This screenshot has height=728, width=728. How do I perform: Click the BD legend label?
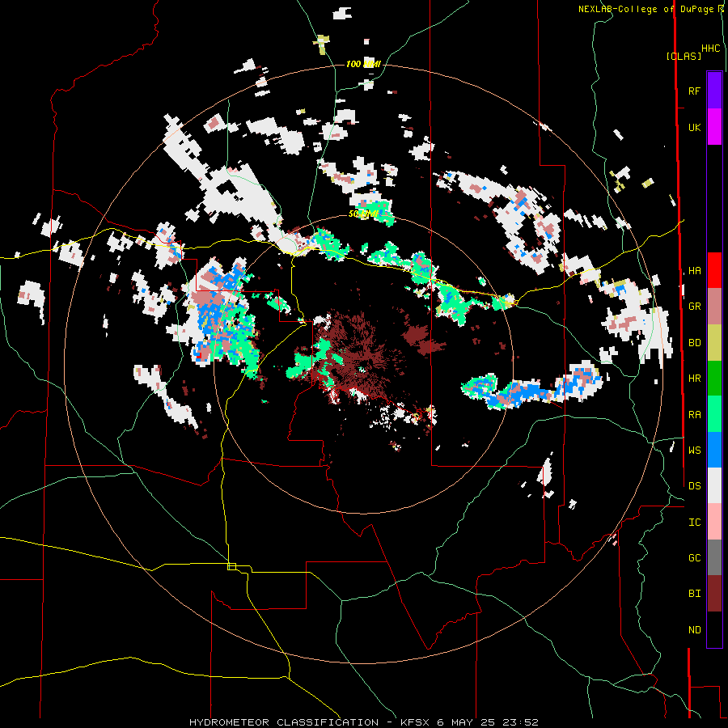[694, 343]
